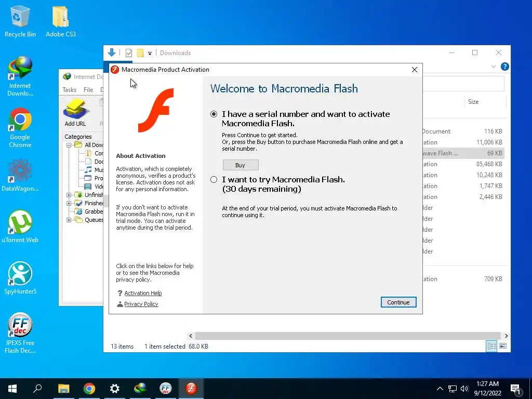Select the uTorrent Web desktop shortcut
Image resolution: width=532 pixels, height=399 pixels.
pos(20,227)
